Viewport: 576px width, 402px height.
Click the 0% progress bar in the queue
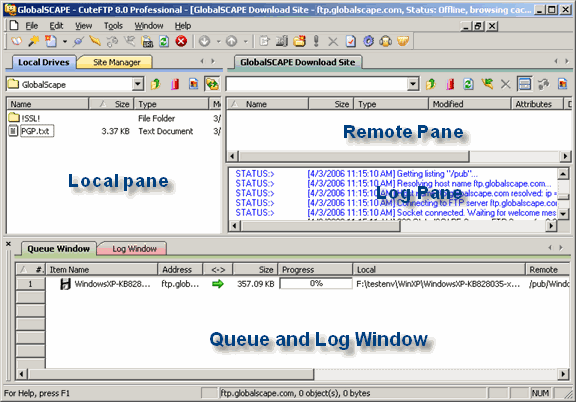pyautogui.click(x=316, y=283)
